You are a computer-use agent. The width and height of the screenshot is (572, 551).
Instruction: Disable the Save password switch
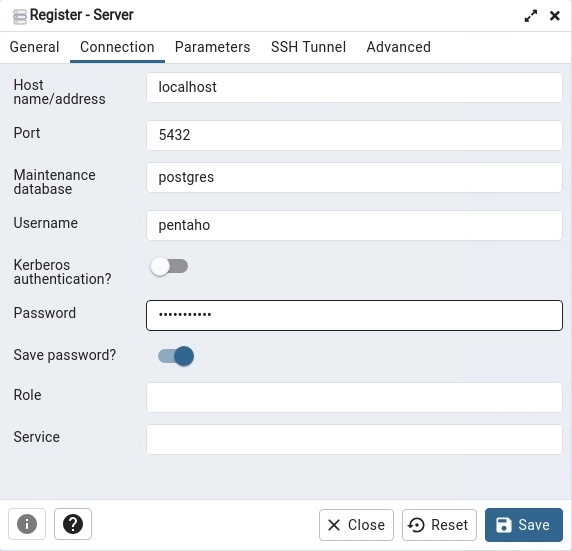tap(176, 356)
